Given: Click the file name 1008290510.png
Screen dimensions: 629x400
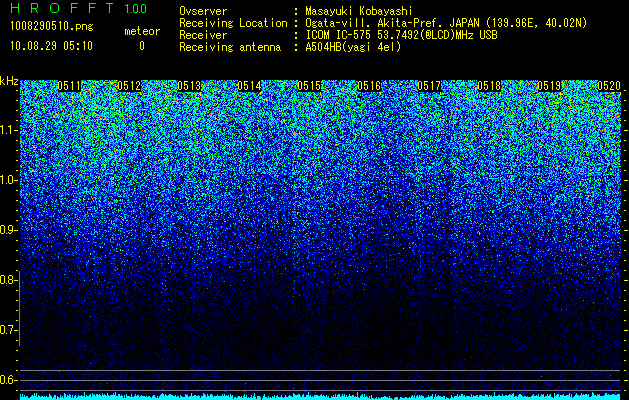Looking at the screenshot, I should [51, 27].
